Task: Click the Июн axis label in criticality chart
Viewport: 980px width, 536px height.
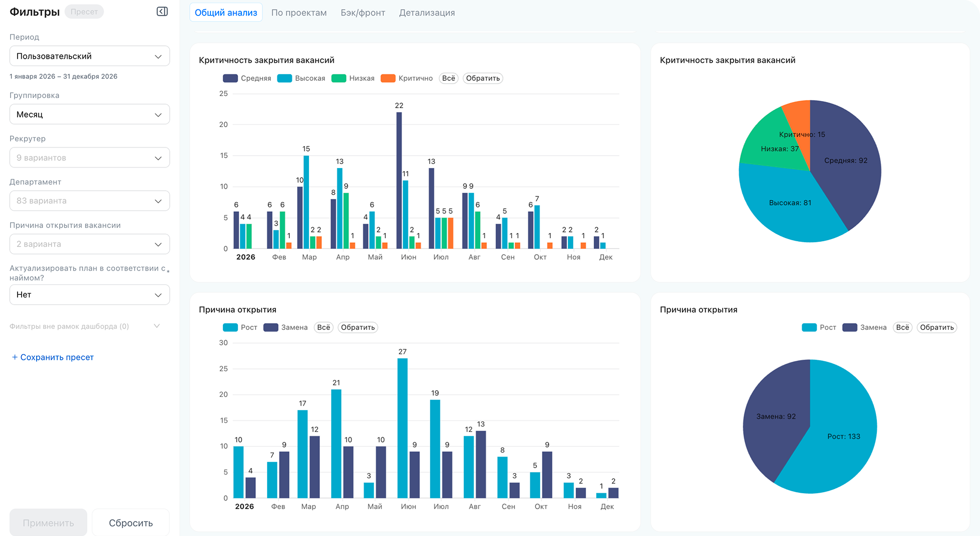Action: click(x=409, y=257)
